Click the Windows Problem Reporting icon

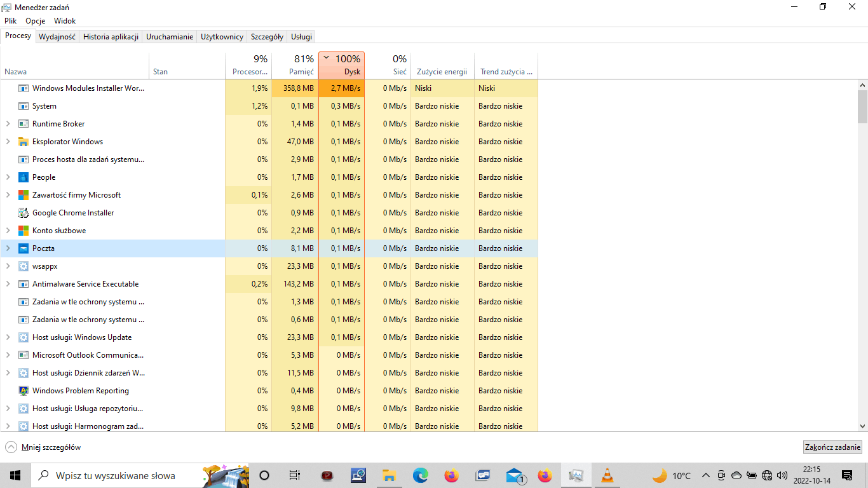[x=24, y=391]
